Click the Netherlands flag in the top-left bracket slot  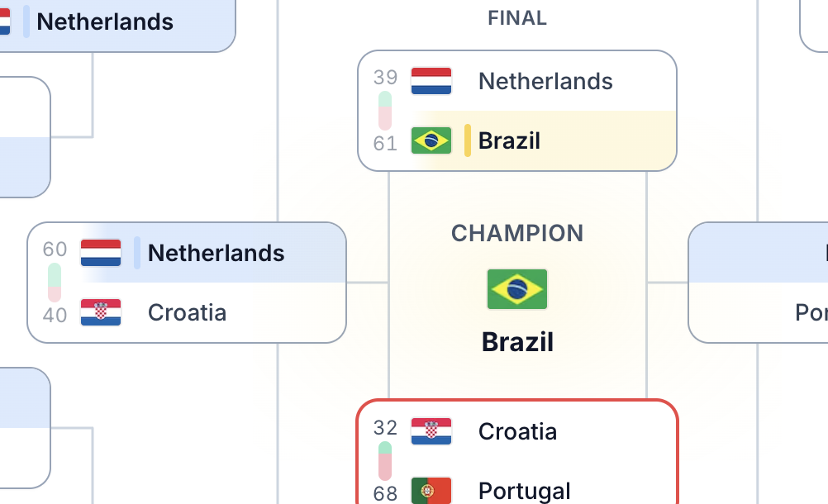pos(5,22)
